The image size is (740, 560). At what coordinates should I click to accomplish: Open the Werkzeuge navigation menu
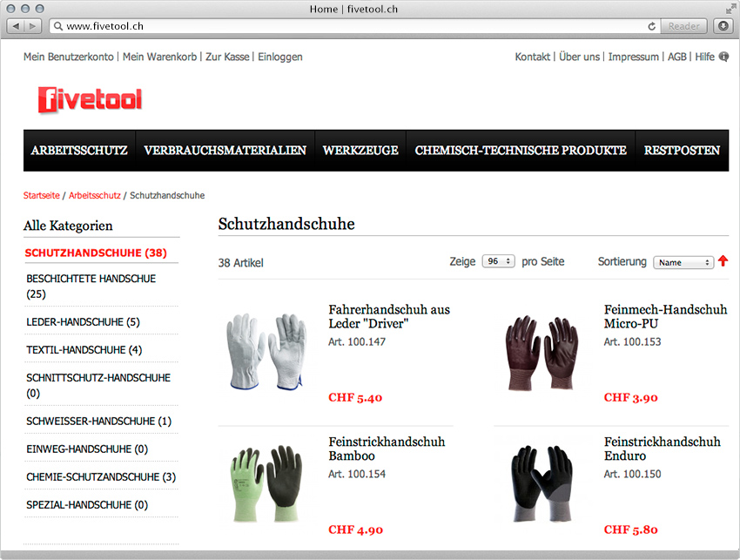pyautogui.click(x=360, y=150)
